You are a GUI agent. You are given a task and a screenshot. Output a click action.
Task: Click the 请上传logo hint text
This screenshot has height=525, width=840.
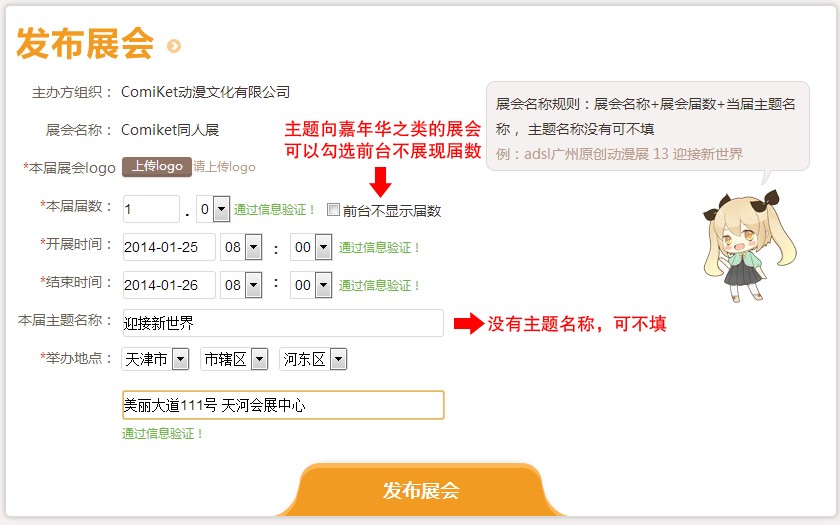224,167
